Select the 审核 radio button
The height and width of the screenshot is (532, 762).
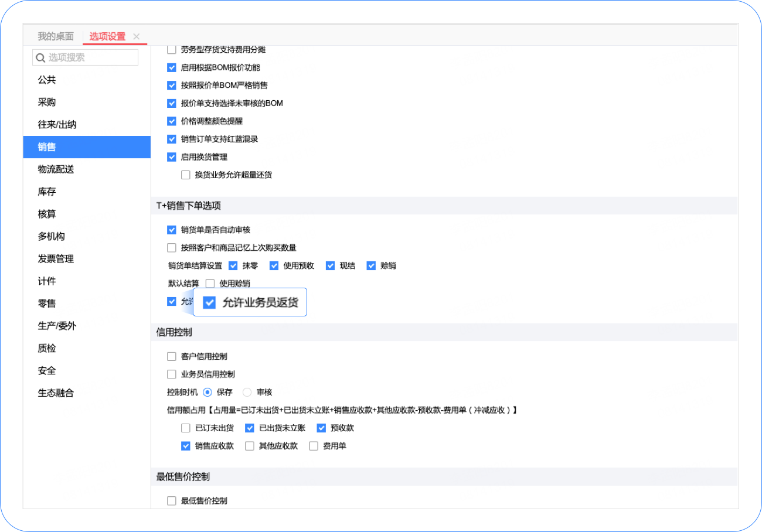[x=247, y=392]
